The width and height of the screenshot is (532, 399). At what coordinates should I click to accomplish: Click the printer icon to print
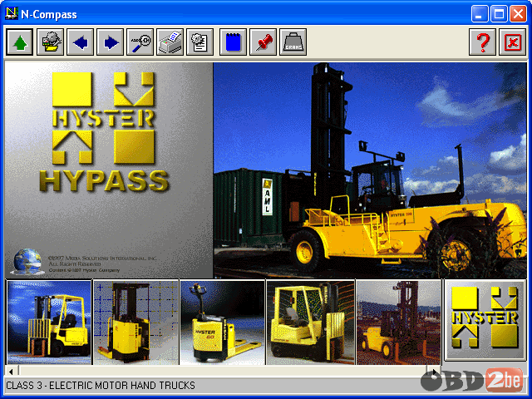tap(170, 42)
